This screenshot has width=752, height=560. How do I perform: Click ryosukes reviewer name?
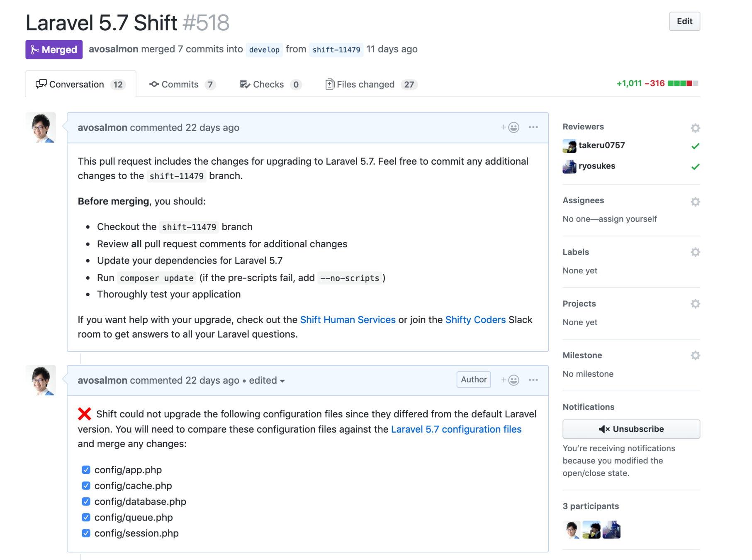click(597, 166)
